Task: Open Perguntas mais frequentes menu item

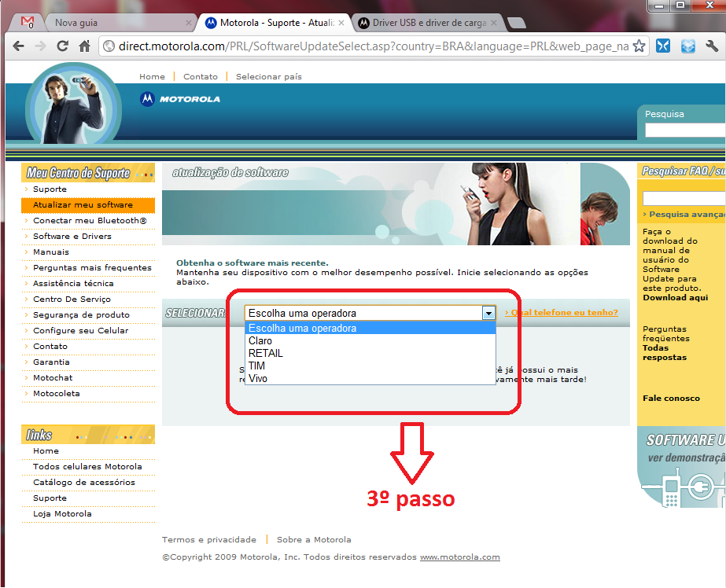Action: [92, 268]
